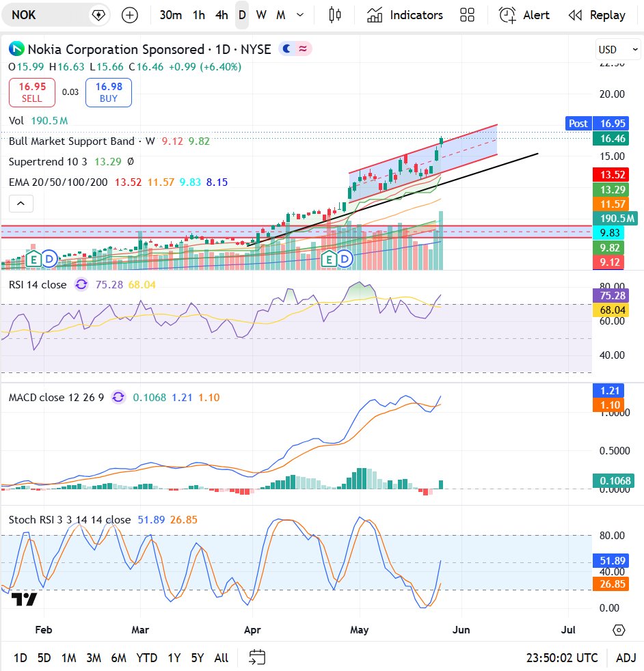Set range to YTD
Image resolution: width=644 pixels, height=671 pixels.
coord(146,658)
